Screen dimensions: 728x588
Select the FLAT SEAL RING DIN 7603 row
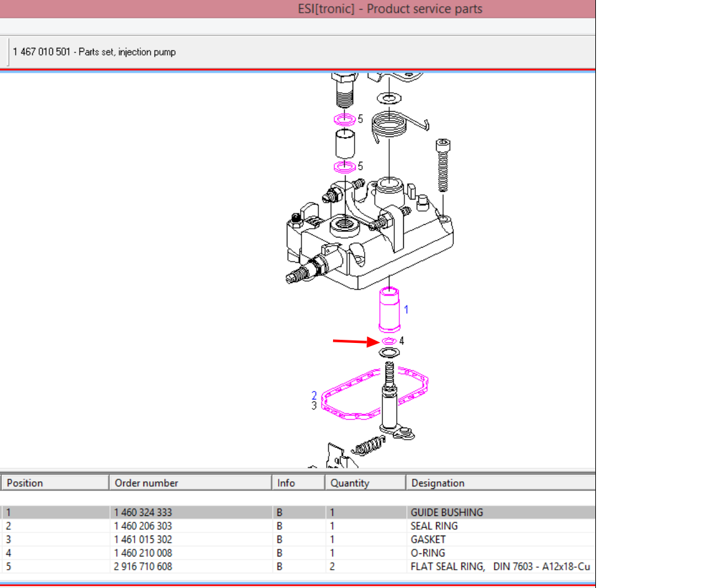297,567
